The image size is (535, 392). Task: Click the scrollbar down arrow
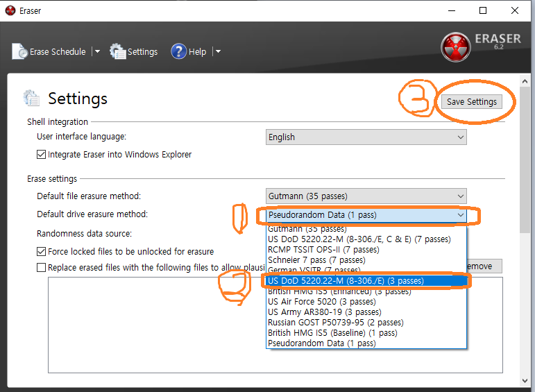coord(525,381)
